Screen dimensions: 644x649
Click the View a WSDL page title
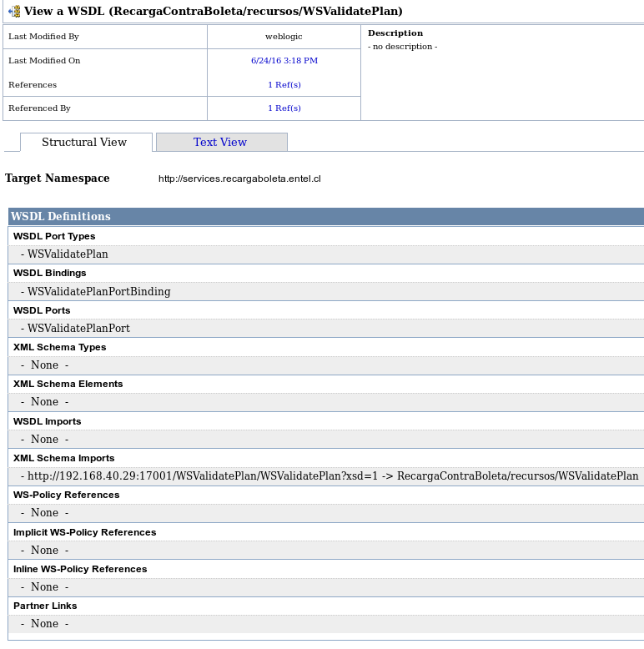point(214,11)
